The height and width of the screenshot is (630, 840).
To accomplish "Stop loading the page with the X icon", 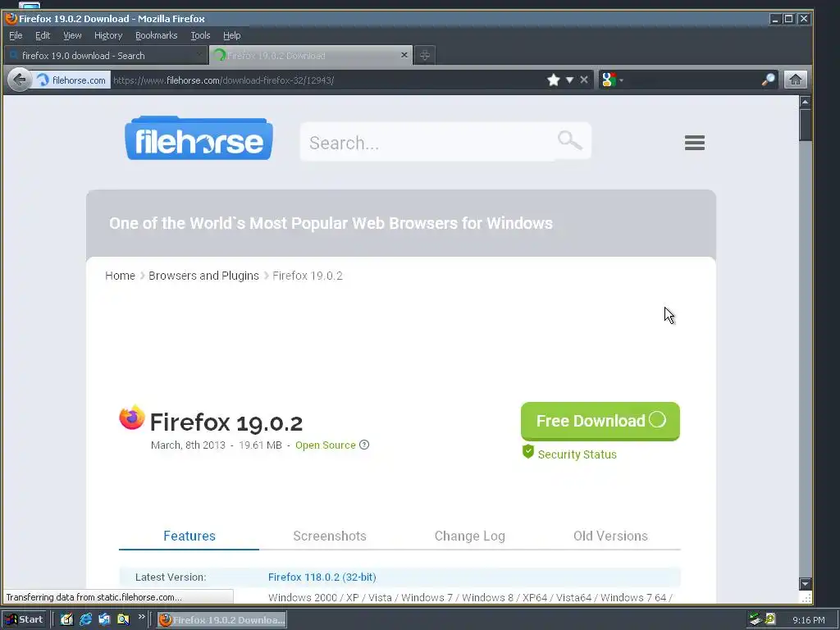I will pos(584,80).
